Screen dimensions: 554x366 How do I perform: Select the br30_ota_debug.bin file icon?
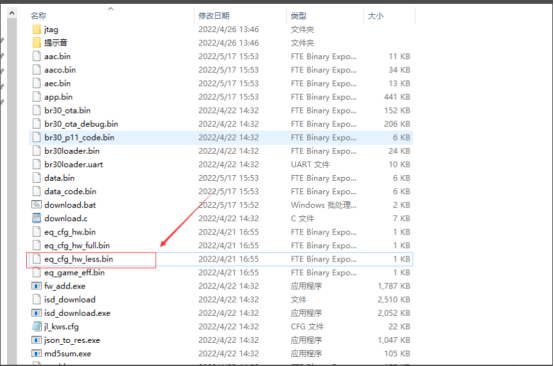tap(36, 124)
